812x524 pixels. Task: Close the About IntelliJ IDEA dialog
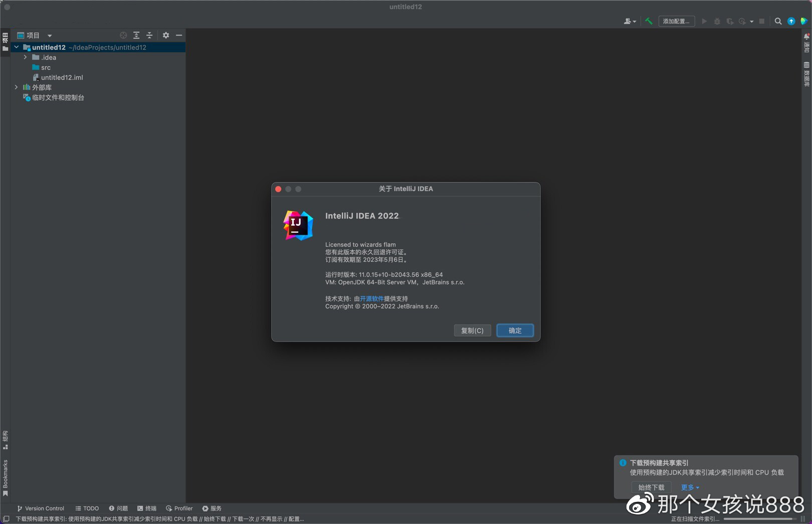(278, 189)
